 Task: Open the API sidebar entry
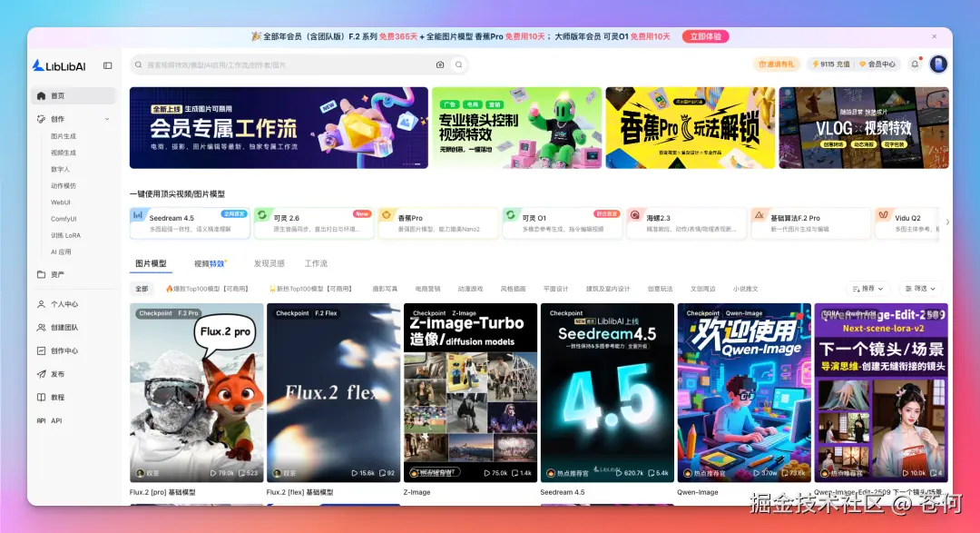[x=52, y=420]
